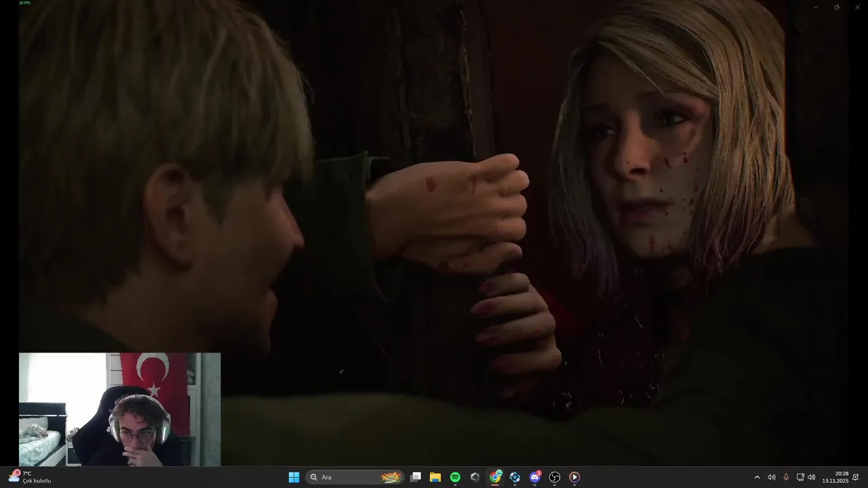The width and height of the screenshot is (868, 488).
Task: Click the microphone in-use tray icon
Action: point(786,477)
